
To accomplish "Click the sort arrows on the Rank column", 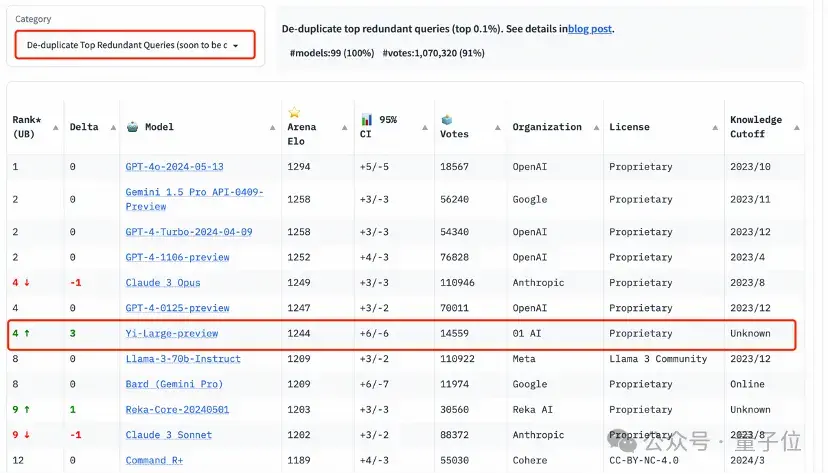I will [55, 127].
